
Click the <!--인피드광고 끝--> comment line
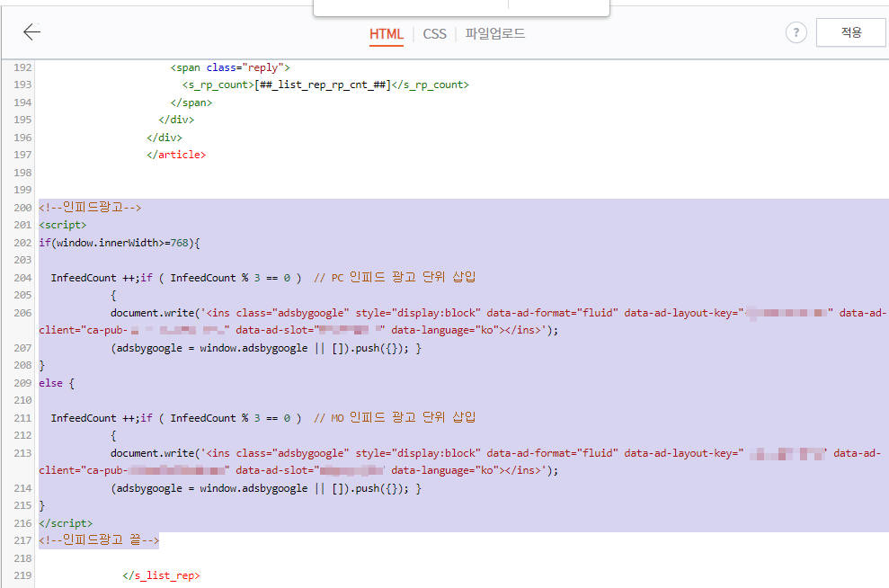(99, 540)
